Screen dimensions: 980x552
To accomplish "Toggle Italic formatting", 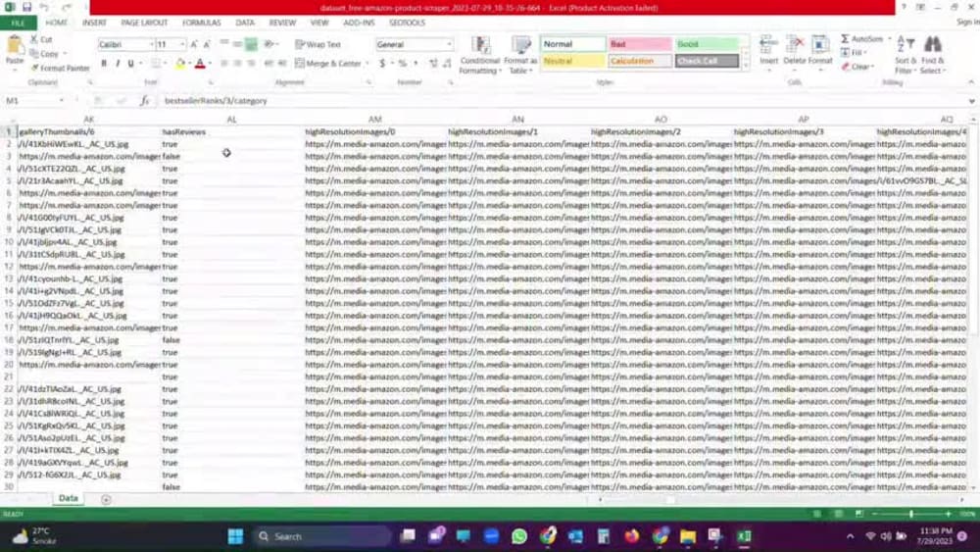I will [117, 63].
